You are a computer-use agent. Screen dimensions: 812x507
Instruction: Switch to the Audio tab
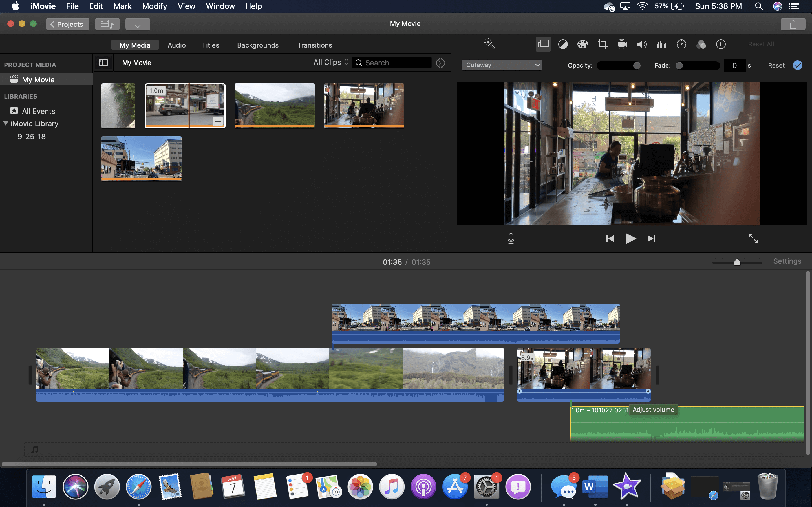176,45
